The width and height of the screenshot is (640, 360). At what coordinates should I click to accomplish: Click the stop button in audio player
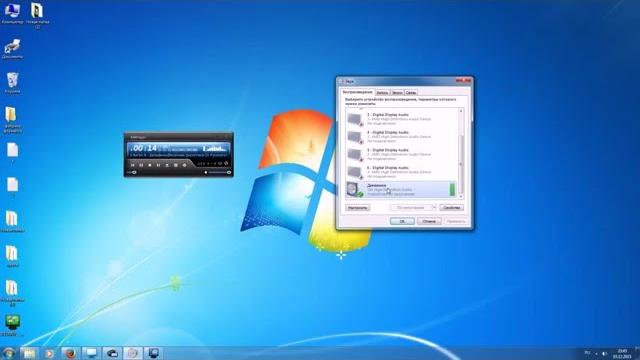149,165
